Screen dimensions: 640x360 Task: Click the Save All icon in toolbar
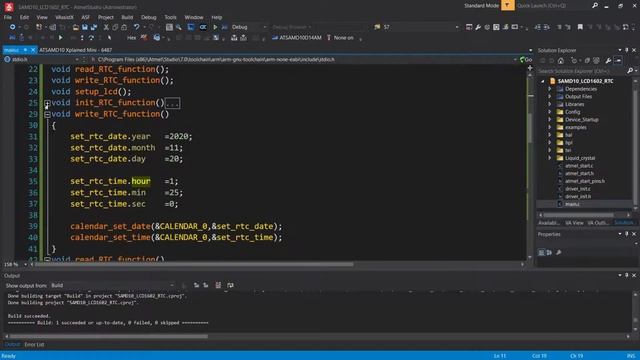[94, 27]
